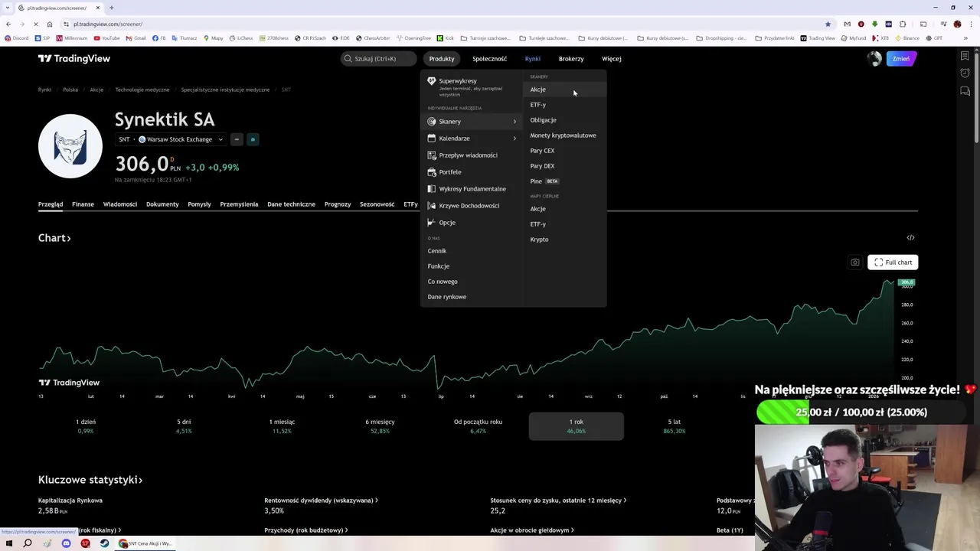This screenshot has height=551, width=980.
Task: Expand the Kalendarze submenu arrow
Action: point(514,139)
